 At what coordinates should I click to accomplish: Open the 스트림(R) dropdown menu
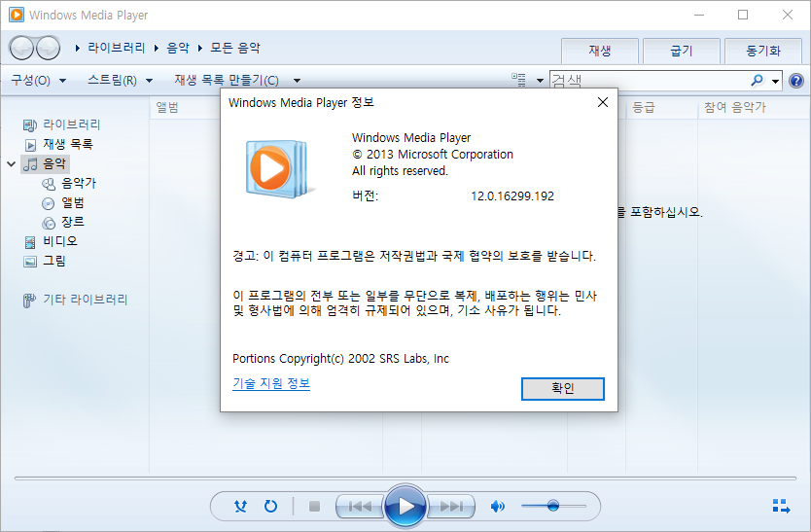(x=120, y=80)
